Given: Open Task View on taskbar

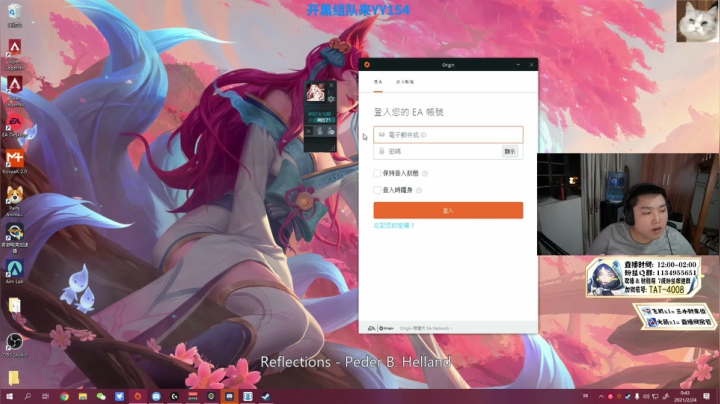Looking at the screenshot, I should pos(45,396).
